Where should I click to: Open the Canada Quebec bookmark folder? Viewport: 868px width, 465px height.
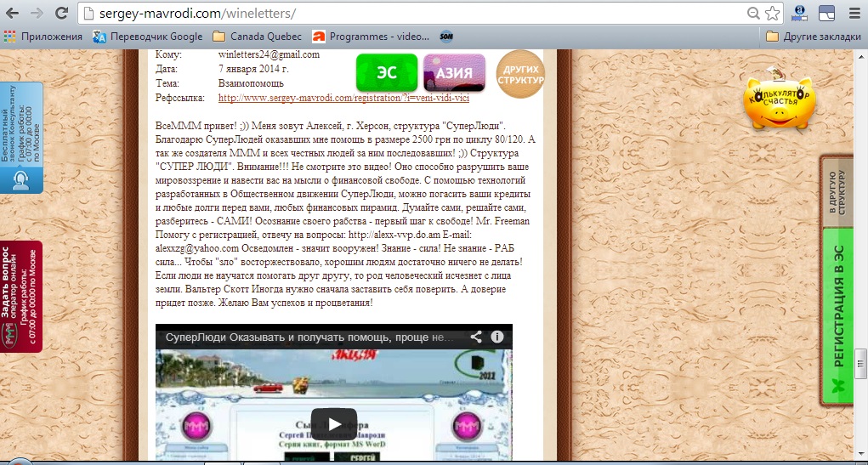tap(257, 37)
